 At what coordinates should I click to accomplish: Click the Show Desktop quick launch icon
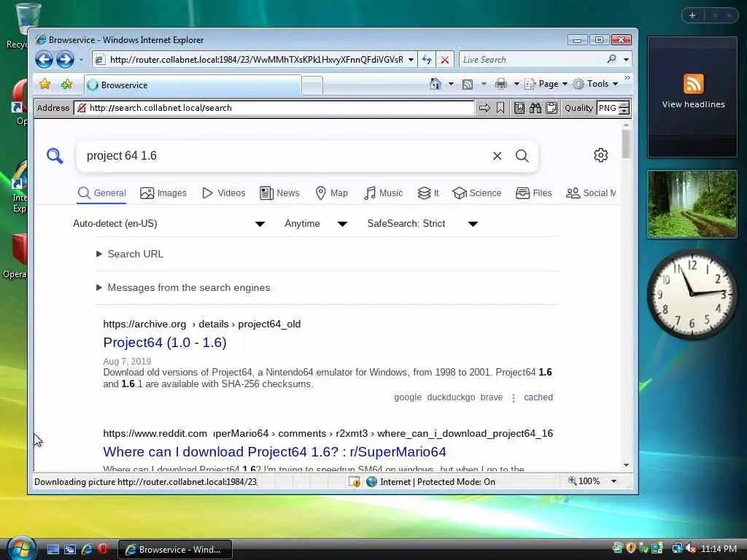(53, 550)
